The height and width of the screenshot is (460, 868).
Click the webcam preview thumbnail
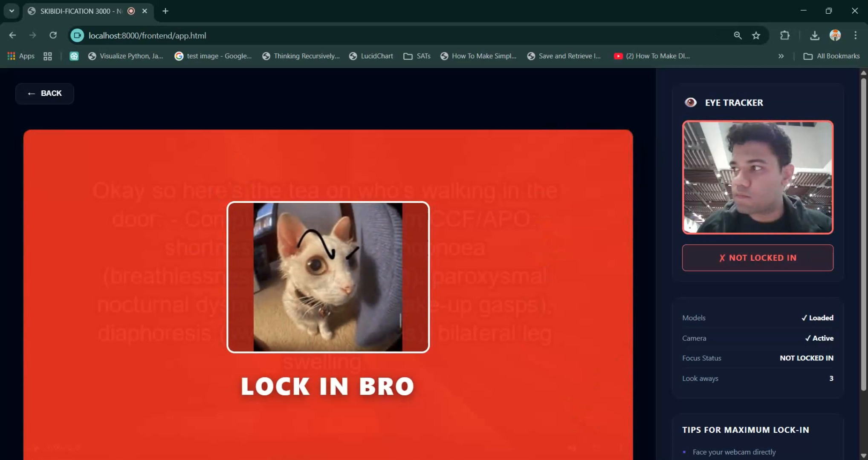758,177
